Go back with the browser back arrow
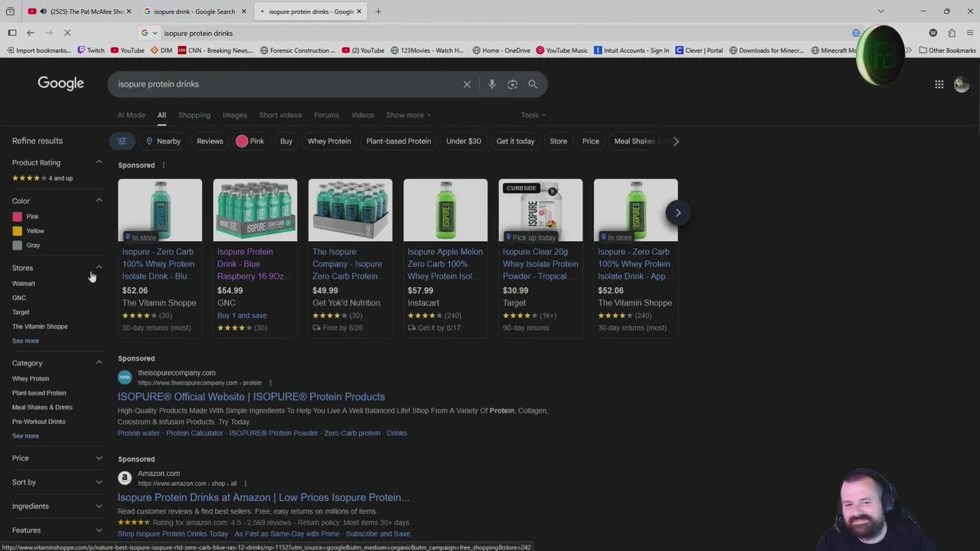The width and height of the screenshot is (980, 551). [31, 33]
